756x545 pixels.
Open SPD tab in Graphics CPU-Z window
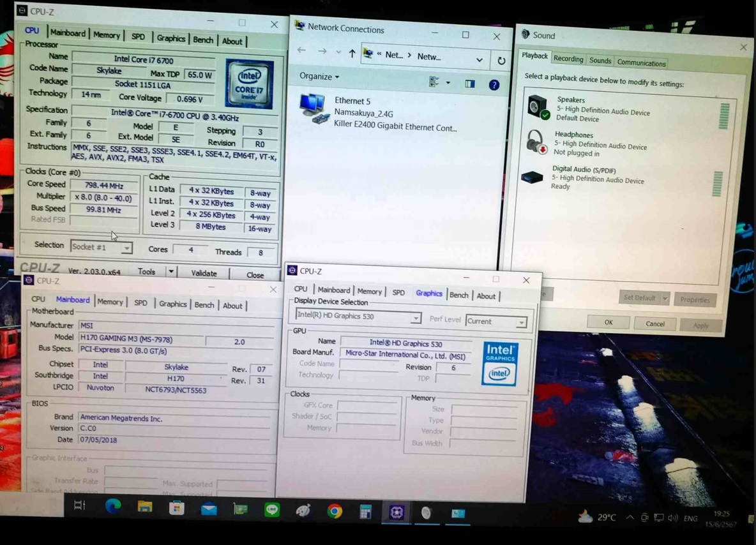pyautogui.click(x=398, y=292)
